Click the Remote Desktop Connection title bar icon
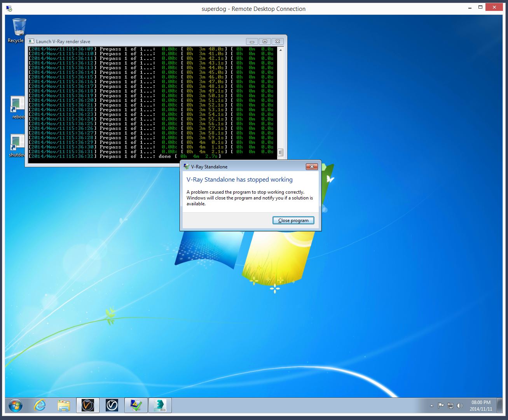This screenshot has width=508, height=420. [9, 8]
